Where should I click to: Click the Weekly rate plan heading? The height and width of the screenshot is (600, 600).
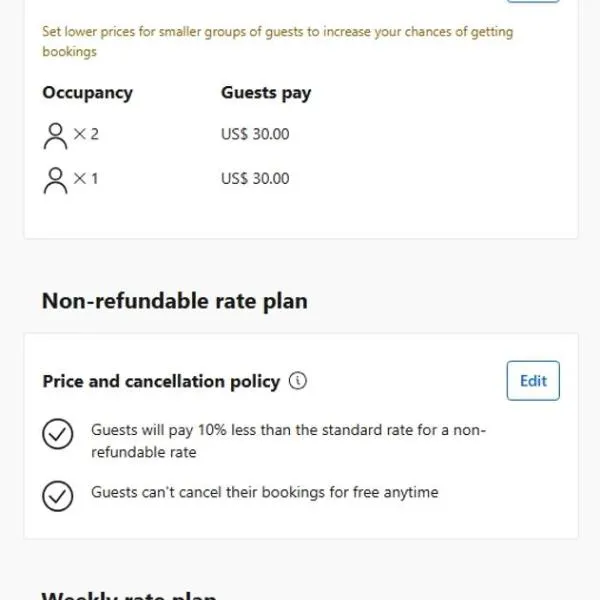129,596
